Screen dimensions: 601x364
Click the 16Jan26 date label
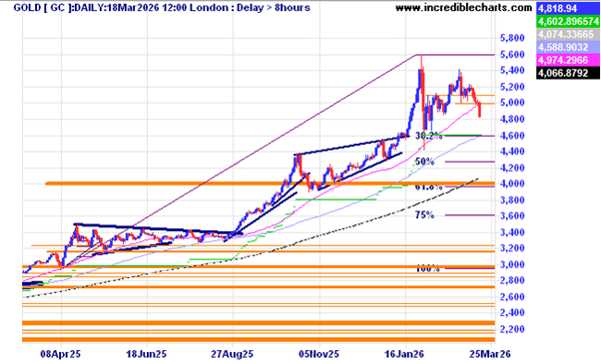pos(404,354)
